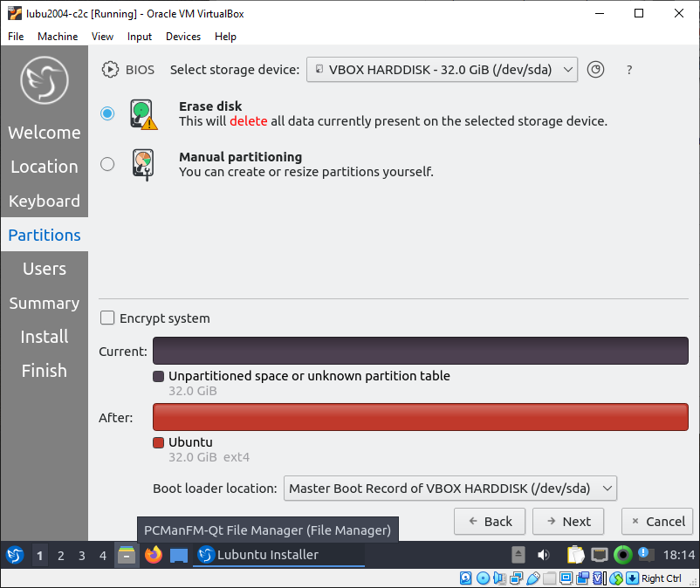Screen dimensions: 700x588
Task: Click the question mark help icon
Action: pos(628,69)
